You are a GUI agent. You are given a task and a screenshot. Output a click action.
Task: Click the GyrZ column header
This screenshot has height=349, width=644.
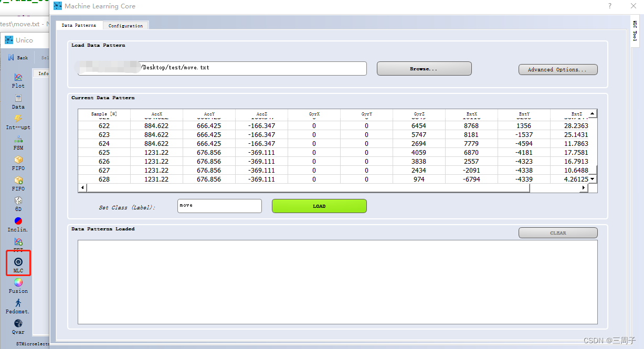[x=419, y=114]
